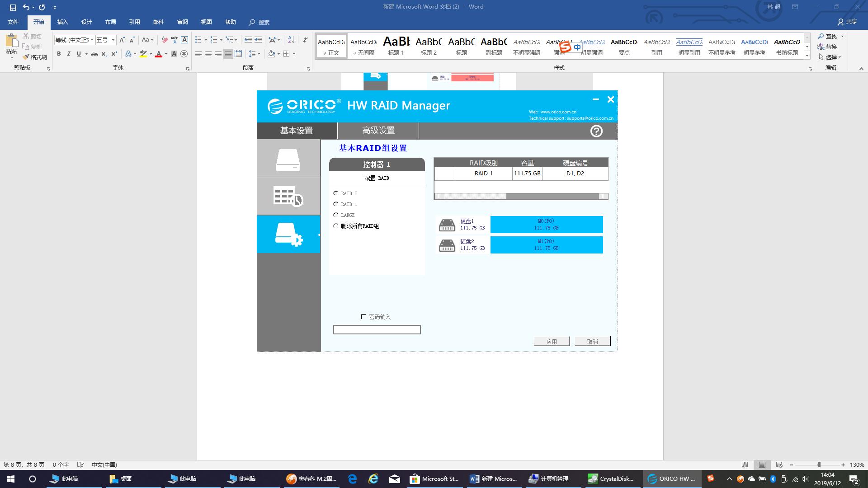Image resolution: width=868 pixels, height=488 pixels.
Task: Expand the font name combo box
Action: point(92,40)
